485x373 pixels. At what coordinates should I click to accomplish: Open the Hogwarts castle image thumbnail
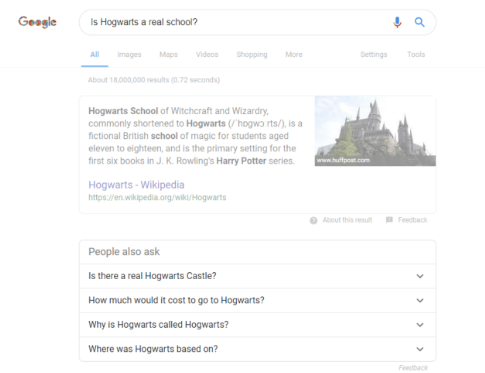pos(375,131)
